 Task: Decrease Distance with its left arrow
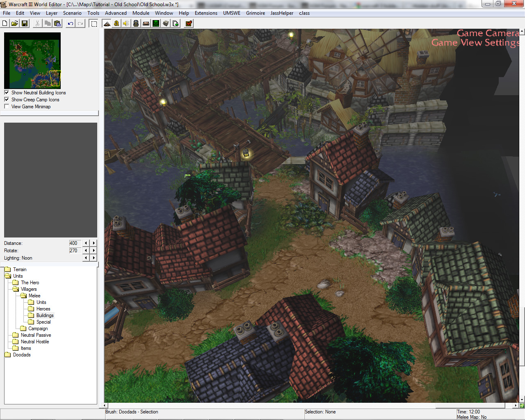[86, 243]
